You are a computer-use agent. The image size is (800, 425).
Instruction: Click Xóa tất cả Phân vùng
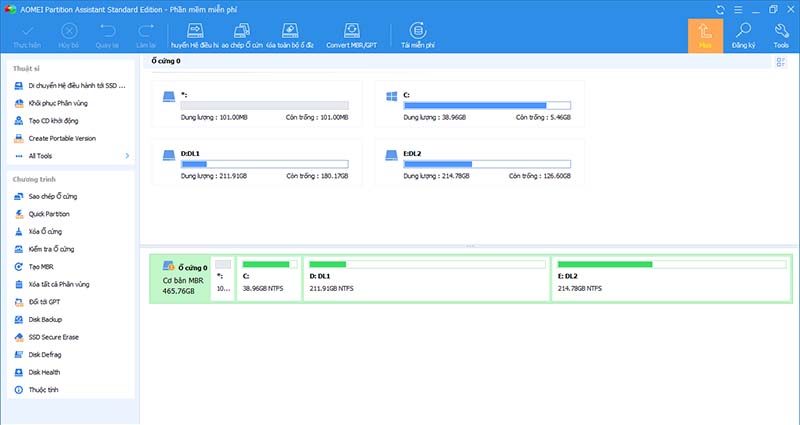(52, 284)
